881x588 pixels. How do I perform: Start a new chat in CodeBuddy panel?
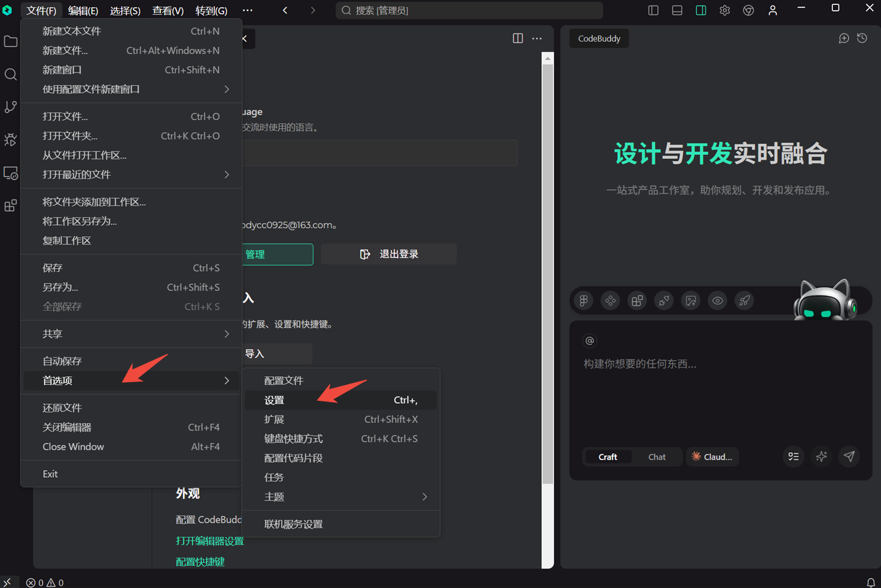tap(844, 38)
